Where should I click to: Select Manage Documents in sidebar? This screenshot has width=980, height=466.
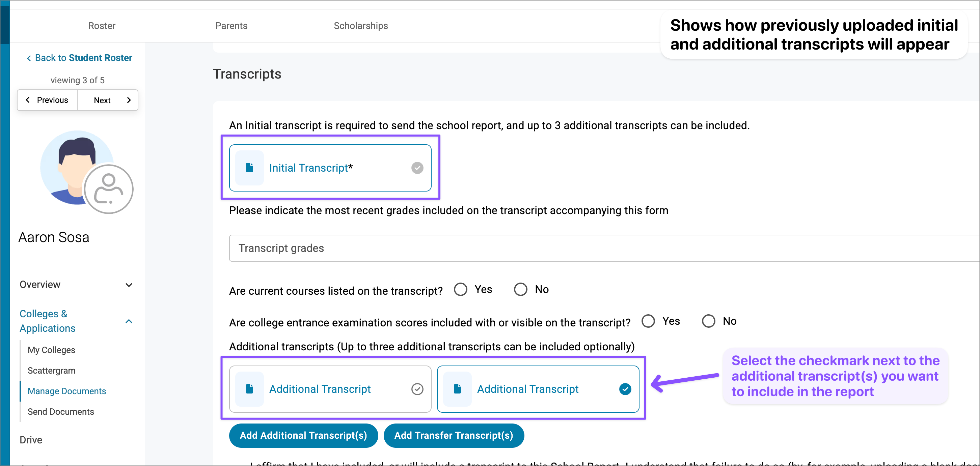pos(66,391)
